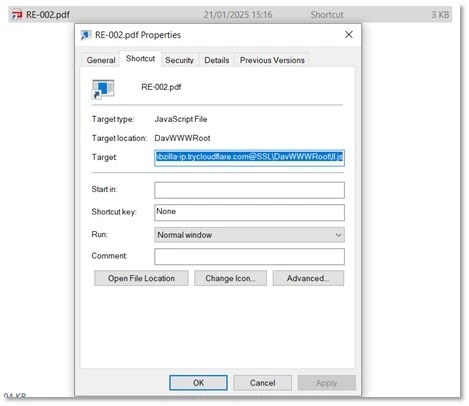
Task: Click the JavaScript File target type value
Action: click(x=181, y=119)
